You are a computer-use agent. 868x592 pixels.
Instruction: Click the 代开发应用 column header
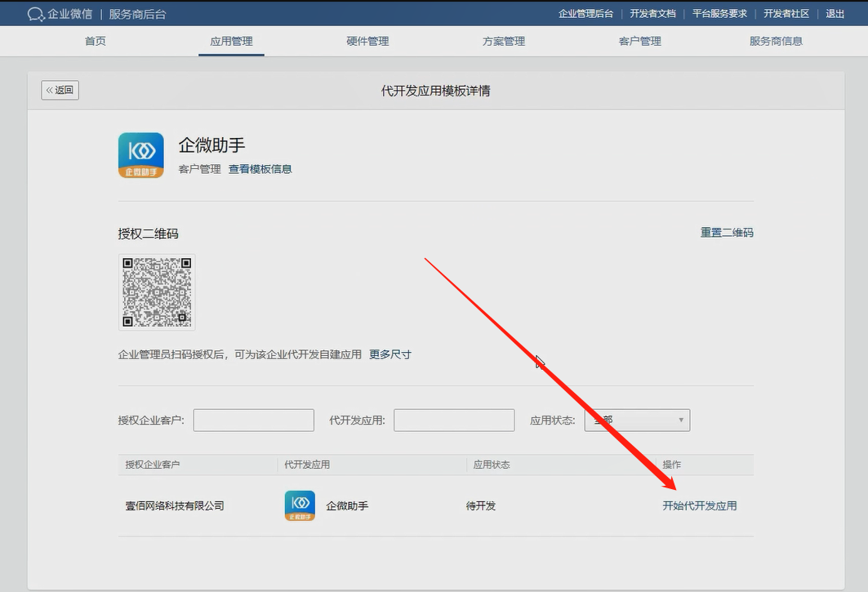(307, 465)
